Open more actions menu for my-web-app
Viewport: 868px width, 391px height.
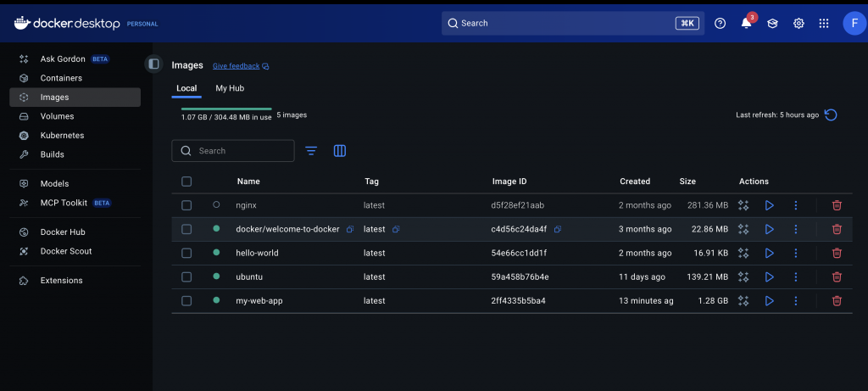pos(795,300)
